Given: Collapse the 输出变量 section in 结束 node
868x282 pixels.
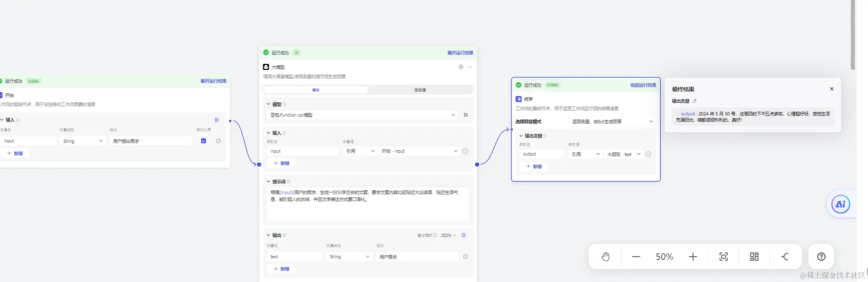Looking at the screenshot, I should tap(521, 136).
